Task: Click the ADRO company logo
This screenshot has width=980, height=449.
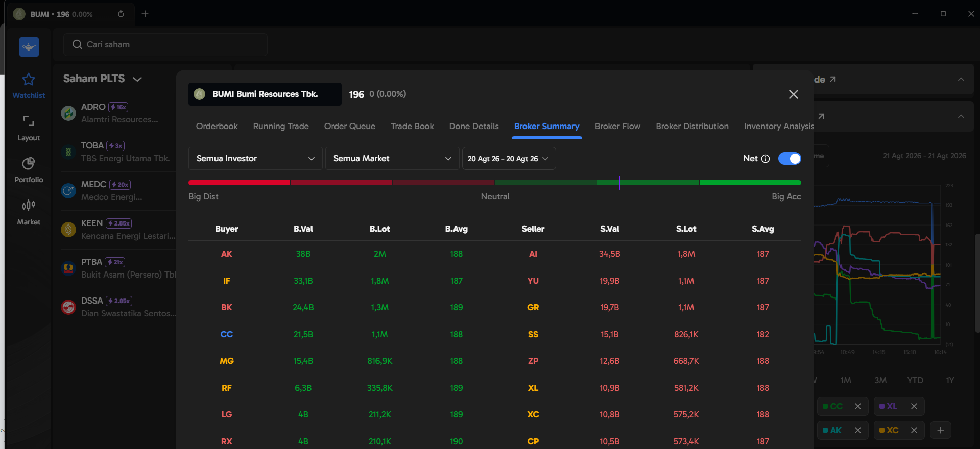Action: [68, 113]
